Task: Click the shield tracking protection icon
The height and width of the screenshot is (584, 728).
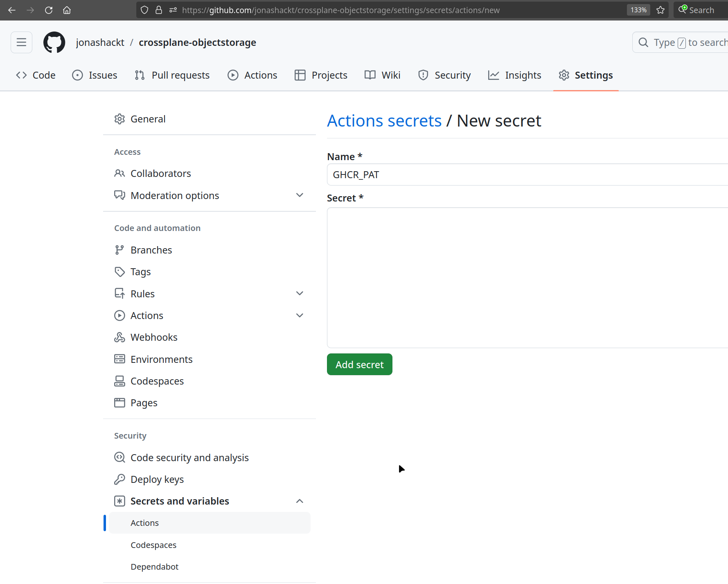Action: (144, 10)
